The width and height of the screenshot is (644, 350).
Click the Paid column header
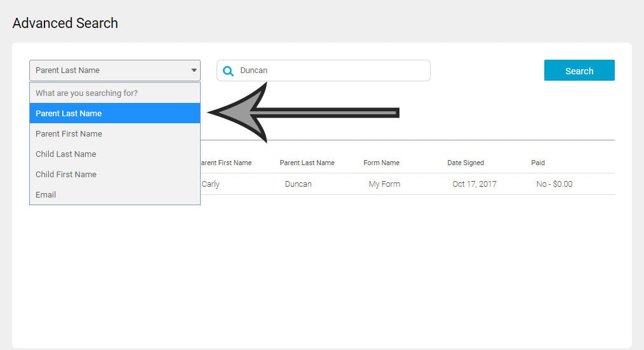[x=538, y=163]
